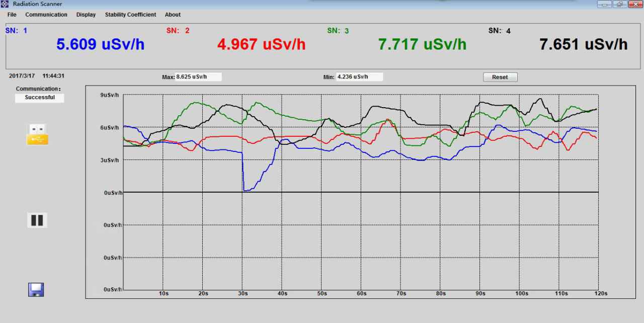Open the Stability Coefficient menu
The width and height of the screenshot is (644, 323).
tap(130, 15)
